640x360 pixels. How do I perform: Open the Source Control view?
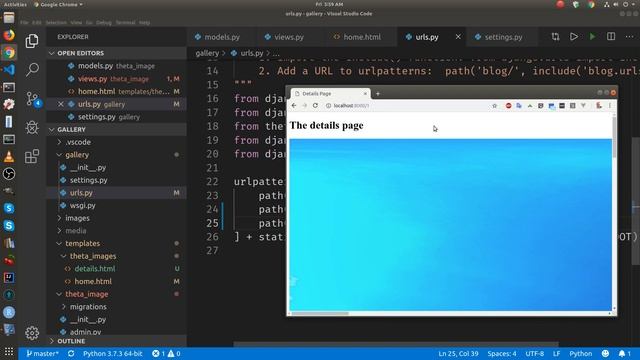point(33,99)
